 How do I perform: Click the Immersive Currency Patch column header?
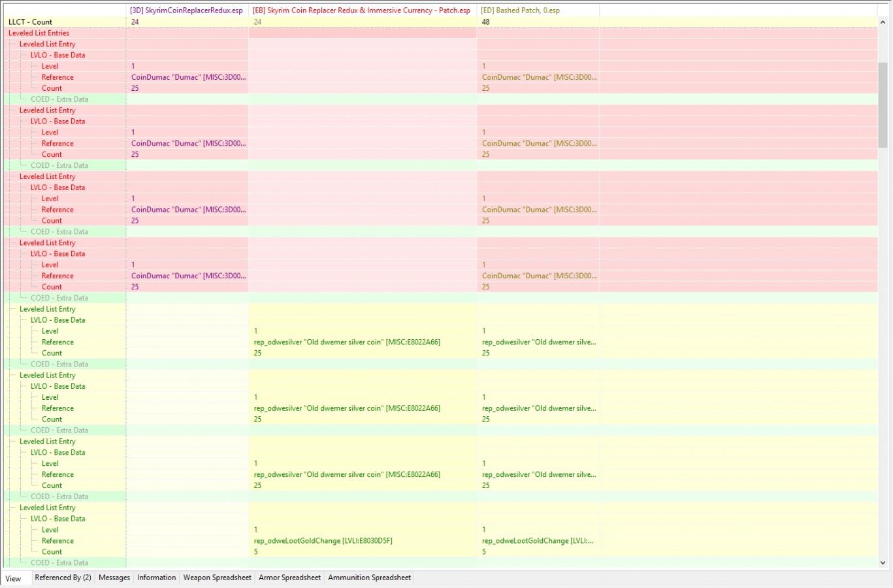pos(360,10)
